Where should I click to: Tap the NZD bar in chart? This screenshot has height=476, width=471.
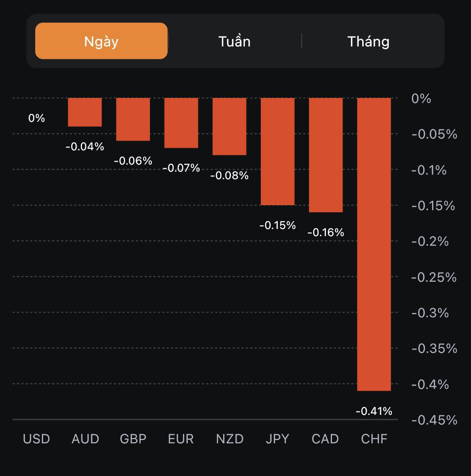[229, 126]
